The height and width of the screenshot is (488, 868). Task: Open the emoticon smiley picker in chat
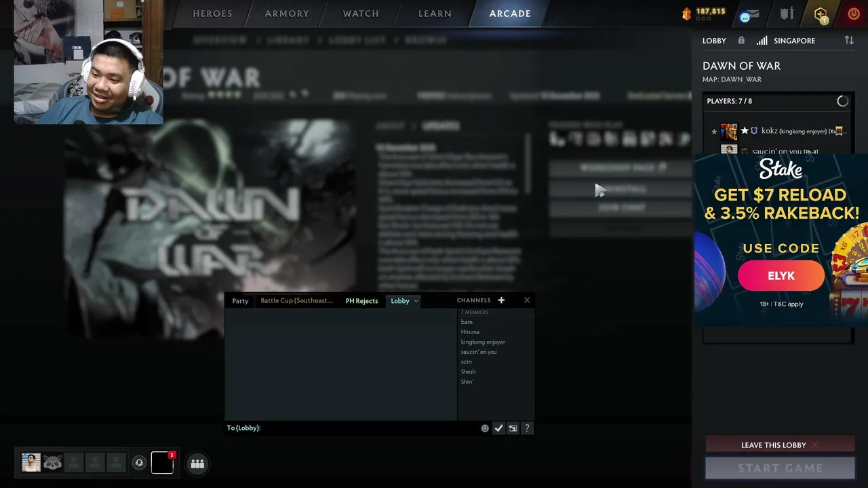tap(485, 428)
